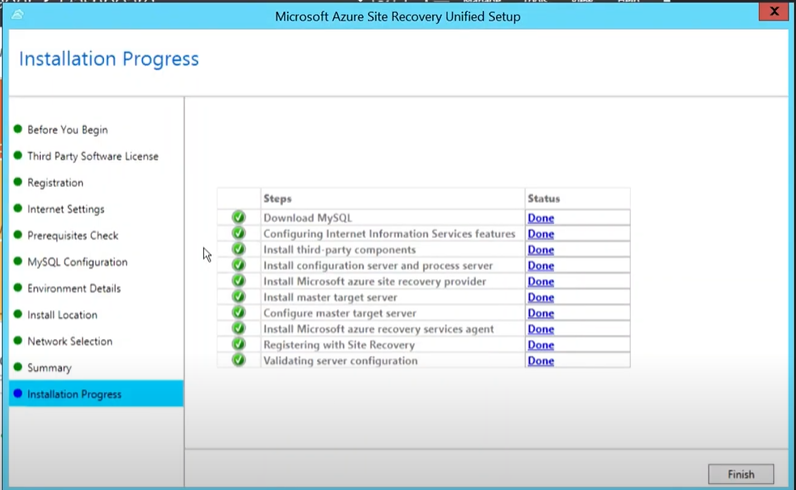
Task: Click 'Configure master target server' step text
Action: [x=340, y=313]
